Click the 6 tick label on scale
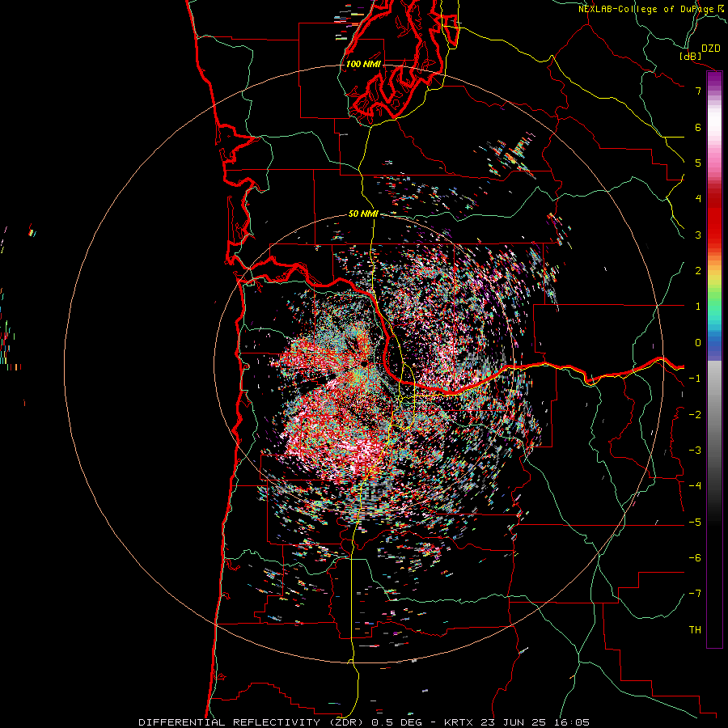Screen dimensions: 728x728 pos(698,127)
